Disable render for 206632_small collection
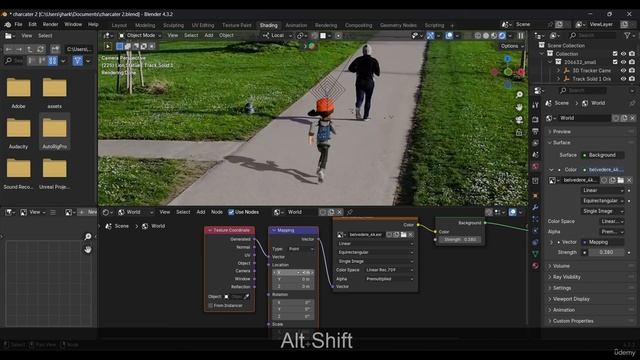 (632, 62)
